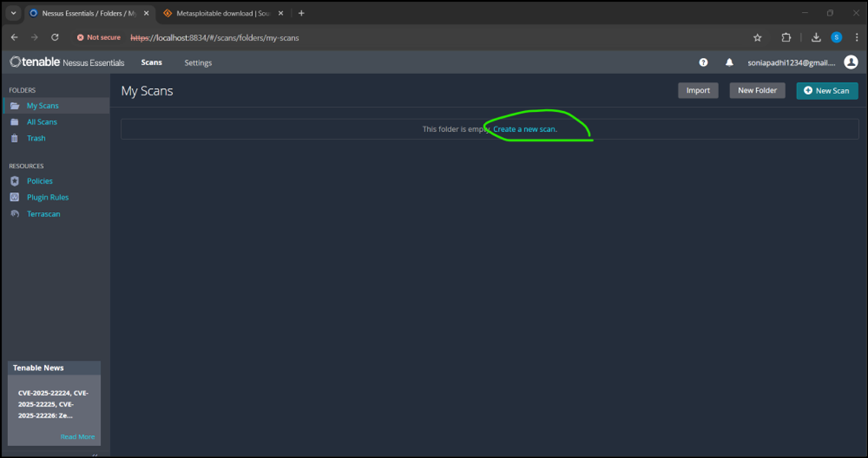This screenshot has height=458, width=868.
Task: Open the Help question mark icon
Action: [x=703, y=62]
